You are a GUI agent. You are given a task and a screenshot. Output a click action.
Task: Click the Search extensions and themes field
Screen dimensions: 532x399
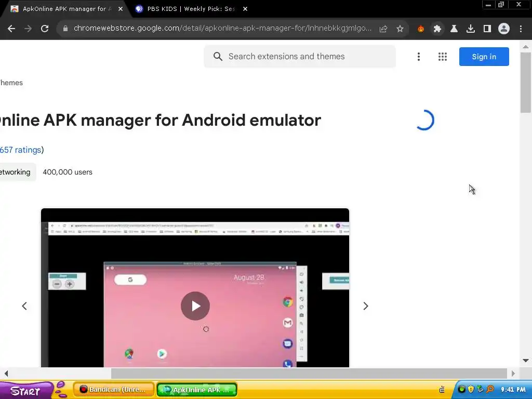coord(300,56)
